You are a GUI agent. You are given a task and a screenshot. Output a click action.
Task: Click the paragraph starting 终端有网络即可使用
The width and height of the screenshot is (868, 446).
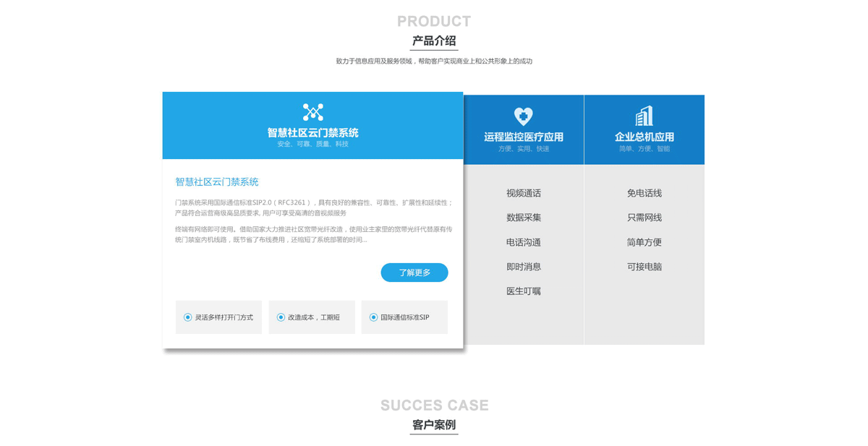[314, 234]
